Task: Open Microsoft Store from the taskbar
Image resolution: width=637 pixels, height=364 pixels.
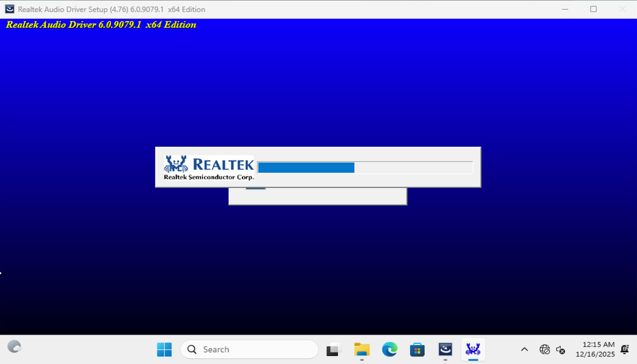Action: pyautogui.click(x=417, y=350)
